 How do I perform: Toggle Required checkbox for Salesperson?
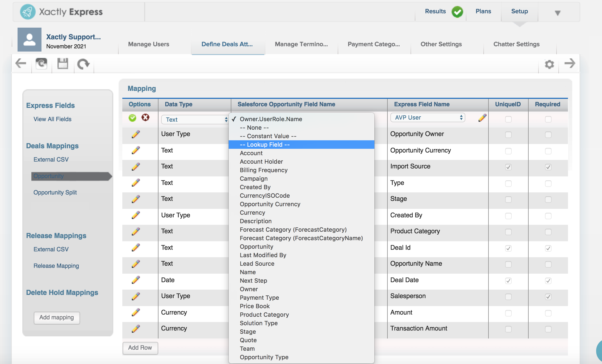pyautogui.click(x=548, y=297)
